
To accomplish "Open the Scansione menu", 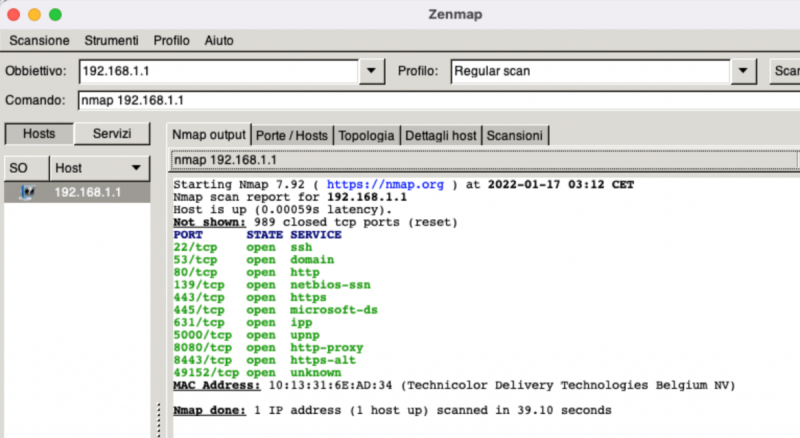I will (x=39, y=40).
